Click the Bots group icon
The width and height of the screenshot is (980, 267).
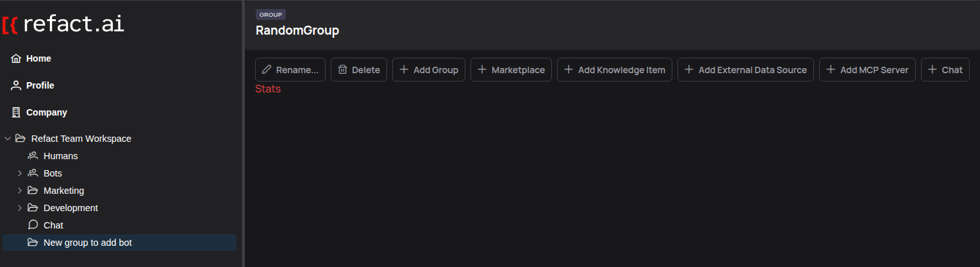pyautogui.click(x=33, y=173)
